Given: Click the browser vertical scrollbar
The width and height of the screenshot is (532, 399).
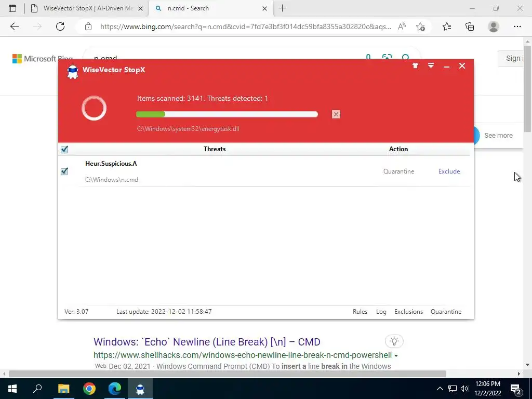Looking at the screenshot, I should [x=527, y=88].
